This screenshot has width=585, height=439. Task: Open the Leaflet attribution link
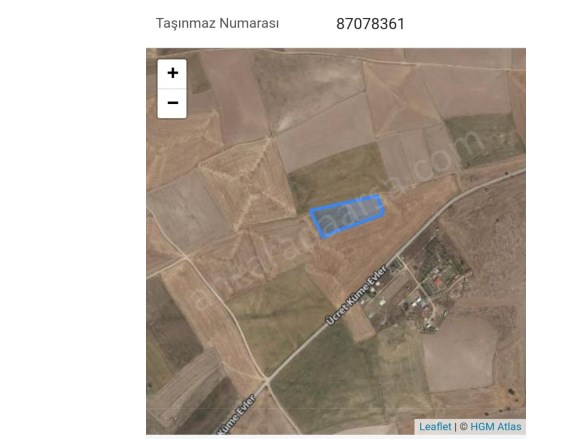coord(435,426)
